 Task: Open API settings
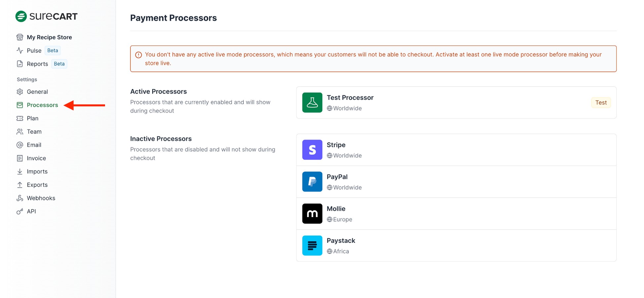(31, 211)
